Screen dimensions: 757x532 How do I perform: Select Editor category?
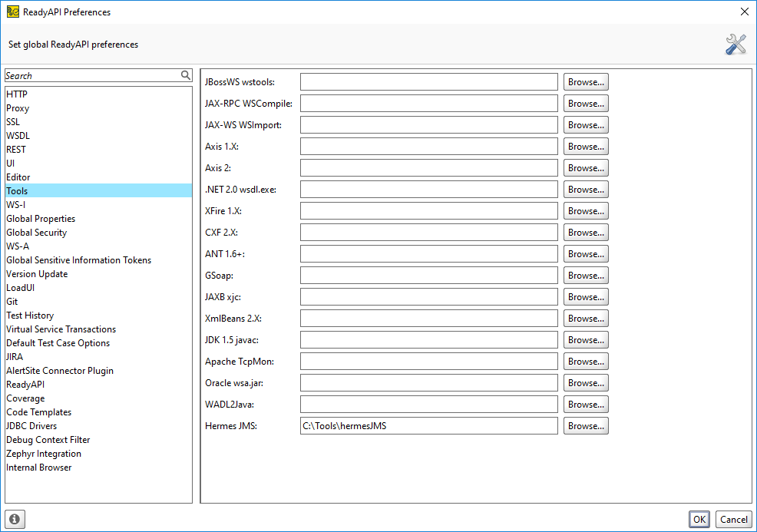pyautogui.click(x=98, y=177)
